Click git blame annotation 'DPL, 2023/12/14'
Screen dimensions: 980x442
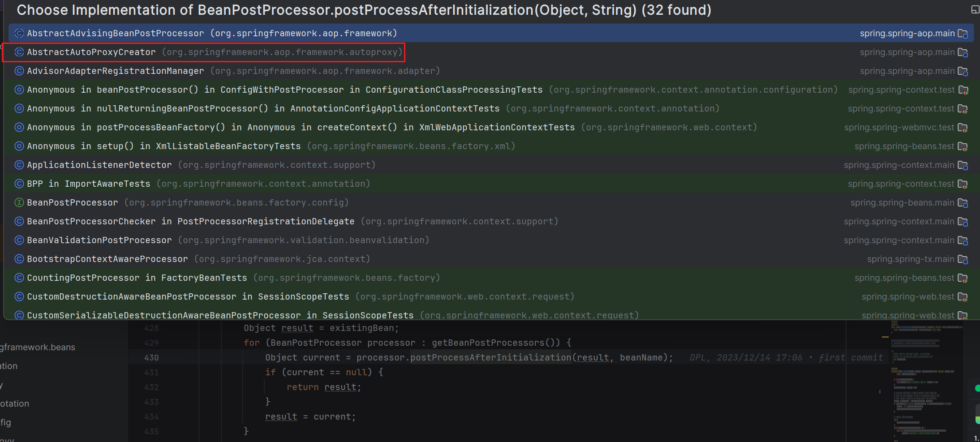tap(786, 357)
